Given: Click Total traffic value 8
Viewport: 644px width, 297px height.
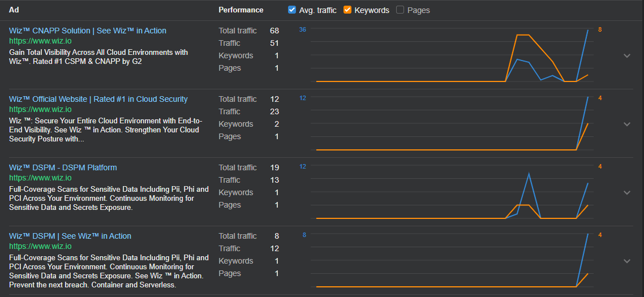Looking at the screenshot, I should [x=277, y=236].
